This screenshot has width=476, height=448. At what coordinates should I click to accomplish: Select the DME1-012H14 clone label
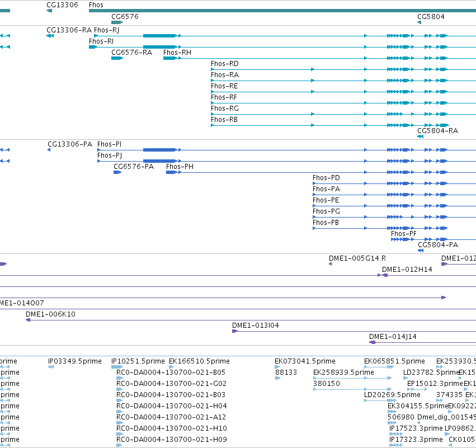(407, 270)
